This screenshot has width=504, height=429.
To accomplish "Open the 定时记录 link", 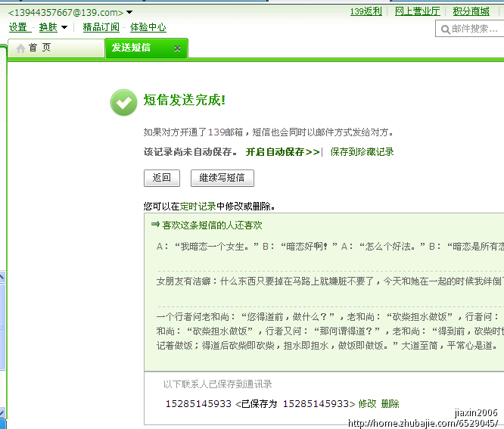I will [198, 207].
